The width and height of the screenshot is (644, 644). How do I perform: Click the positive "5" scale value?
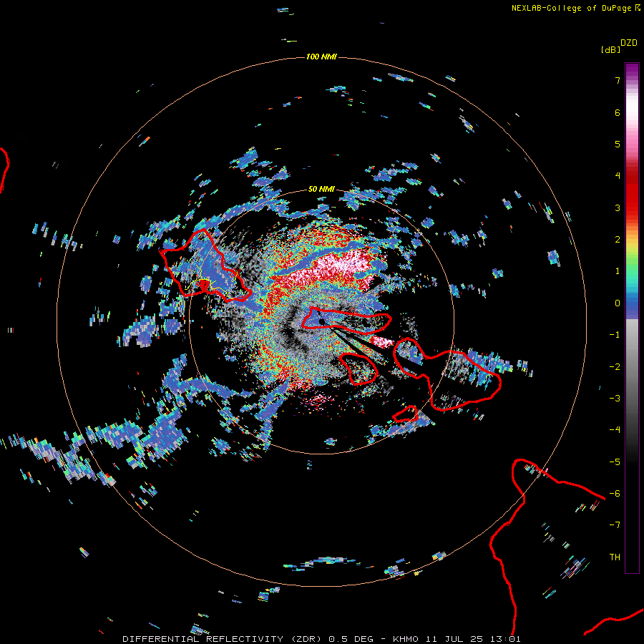point(618,144)
